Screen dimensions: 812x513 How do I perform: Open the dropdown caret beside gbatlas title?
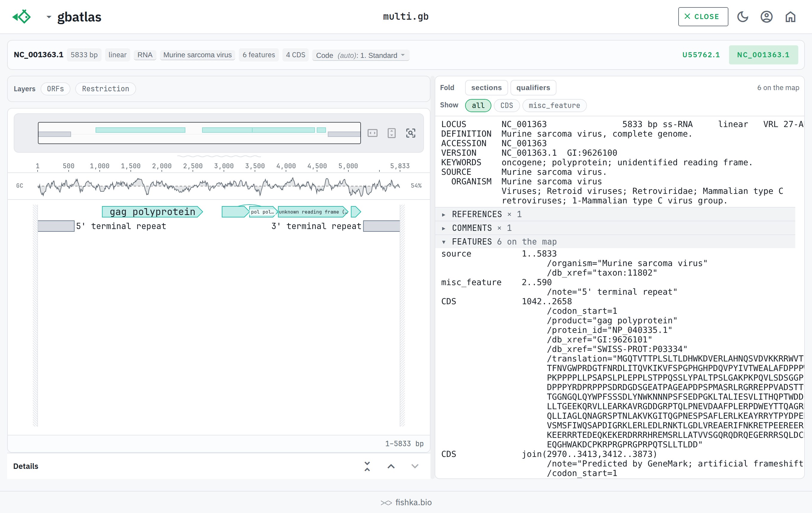[49, 17]
